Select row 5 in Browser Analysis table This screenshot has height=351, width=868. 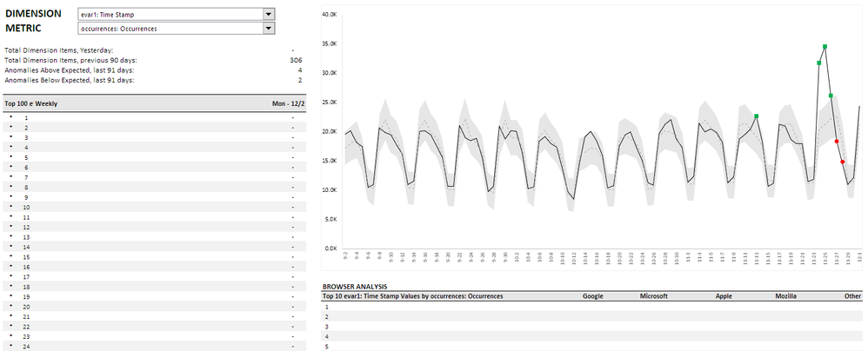pos(592,347)
